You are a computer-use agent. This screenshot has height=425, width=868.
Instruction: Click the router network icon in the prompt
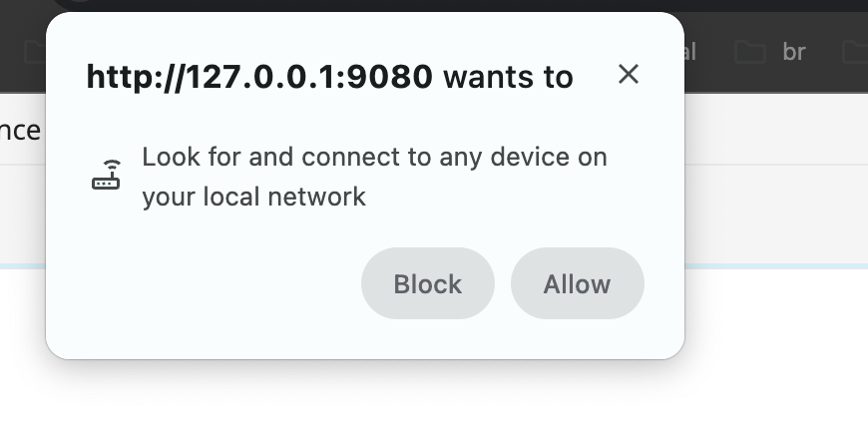tap(106, 175)
